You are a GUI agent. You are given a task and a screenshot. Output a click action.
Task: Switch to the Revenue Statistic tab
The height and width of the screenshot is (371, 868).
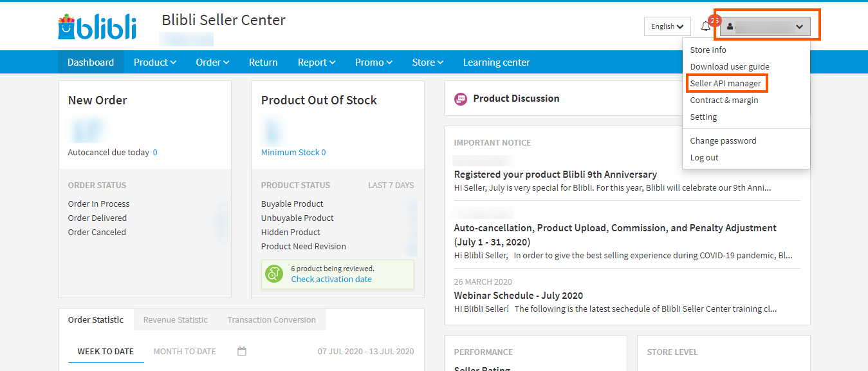tap(176, 319)
